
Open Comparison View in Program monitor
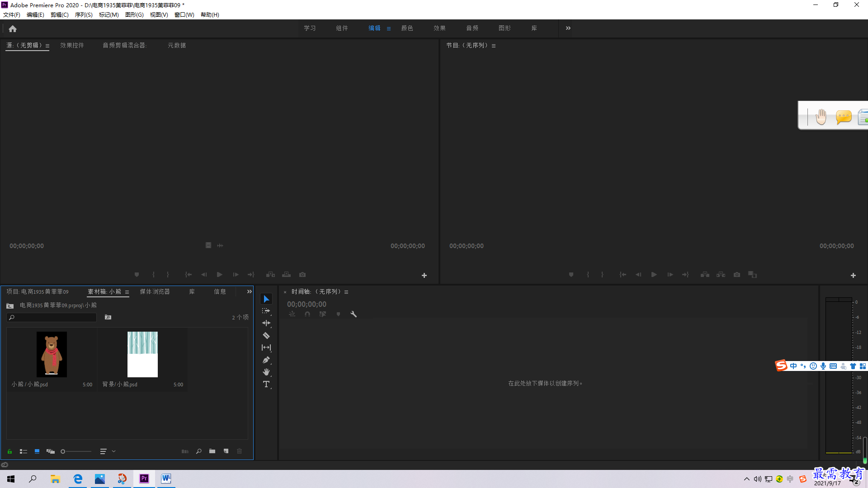coord(753,275)
